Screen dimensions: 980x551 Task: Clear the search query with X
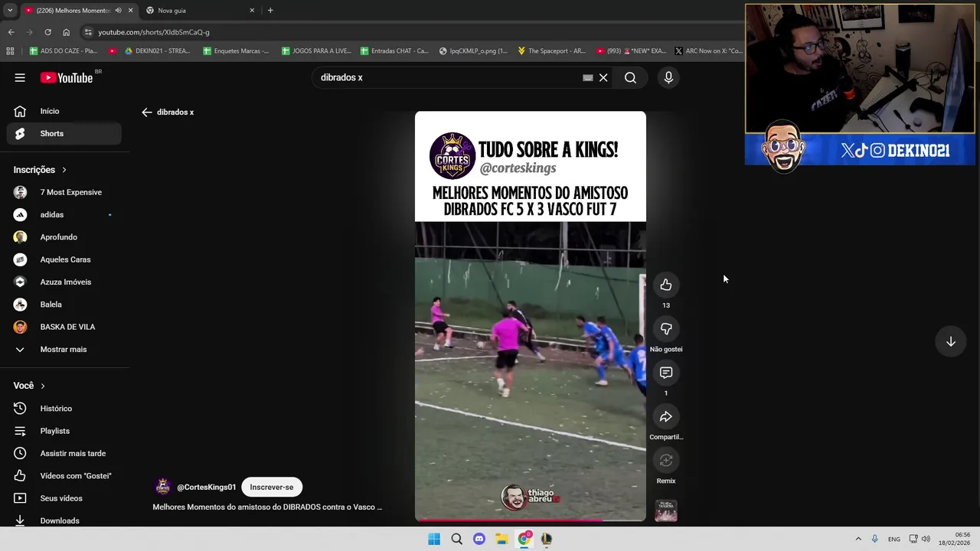pyautogui.click(x=603, y=77)
